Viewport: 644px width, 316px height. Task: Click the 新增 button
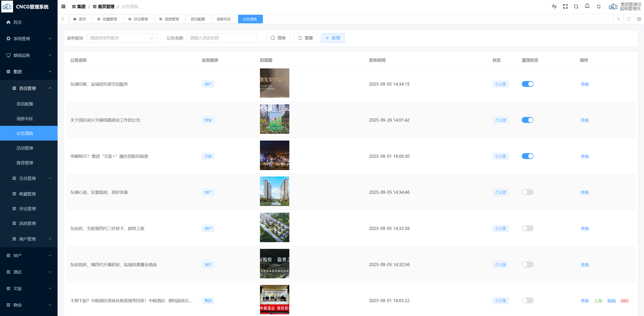point(333,38)
